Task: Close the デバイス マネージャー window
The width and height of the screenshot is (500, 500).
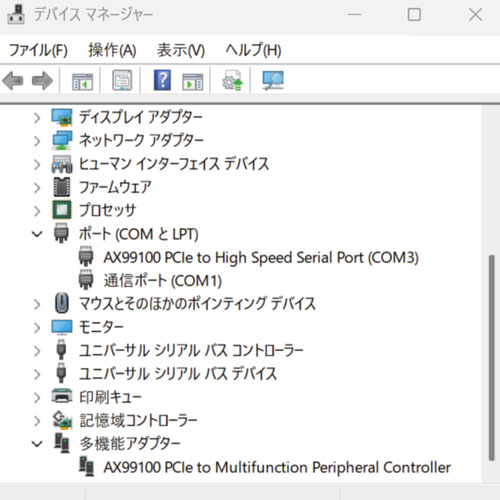Action: tap(475, 15)
